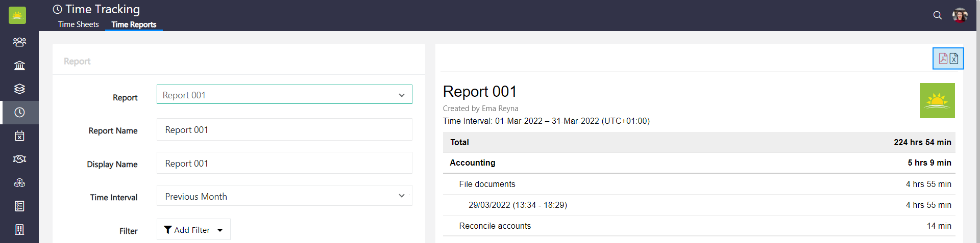The image size is (980, 243).
Task: Click the bank building sidebar icon
Action: (x=19, y=65)
